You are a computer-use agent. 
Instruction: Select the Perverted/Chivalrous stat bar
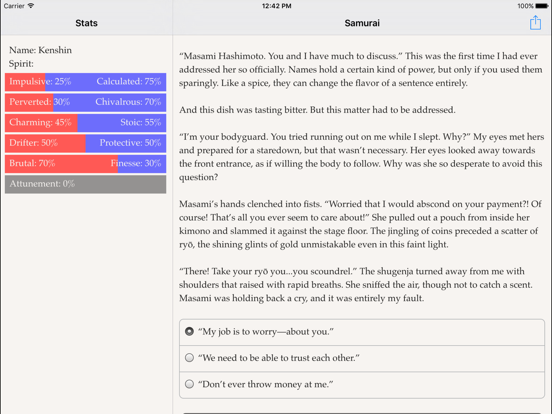[x=86, y=102]
